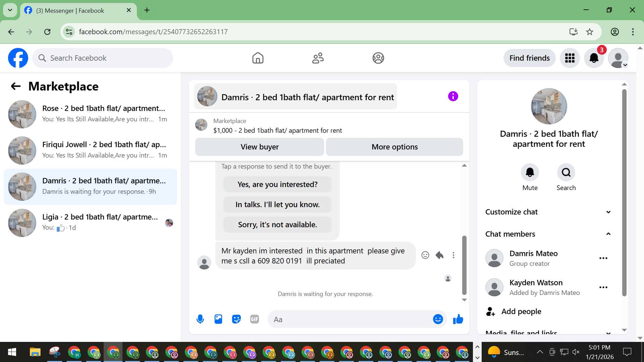Open the sticker picker icon

tap(236, 319)
